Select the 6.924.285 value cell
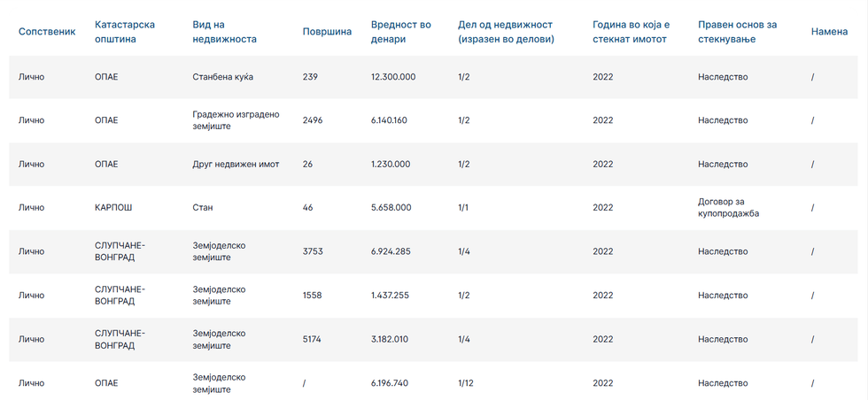Screen dimensions: 868x400 391,251
